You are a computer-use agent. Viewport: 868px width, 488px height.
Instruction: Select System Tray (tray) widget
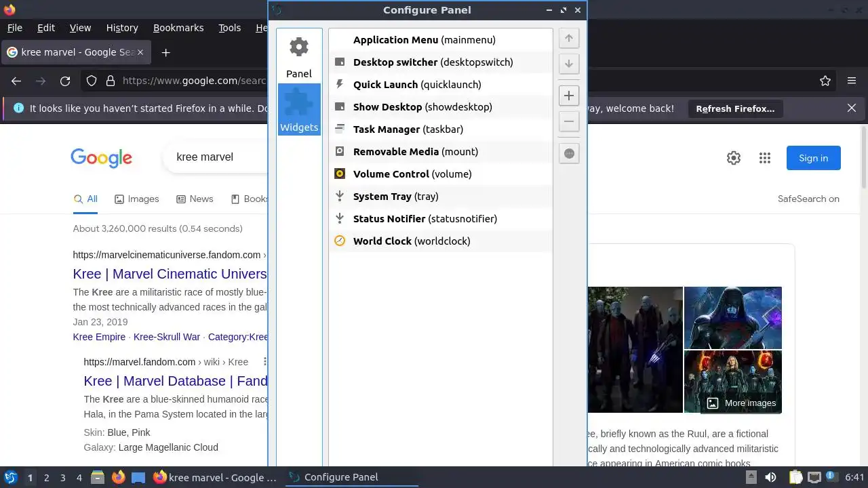[x=441, y=197]
